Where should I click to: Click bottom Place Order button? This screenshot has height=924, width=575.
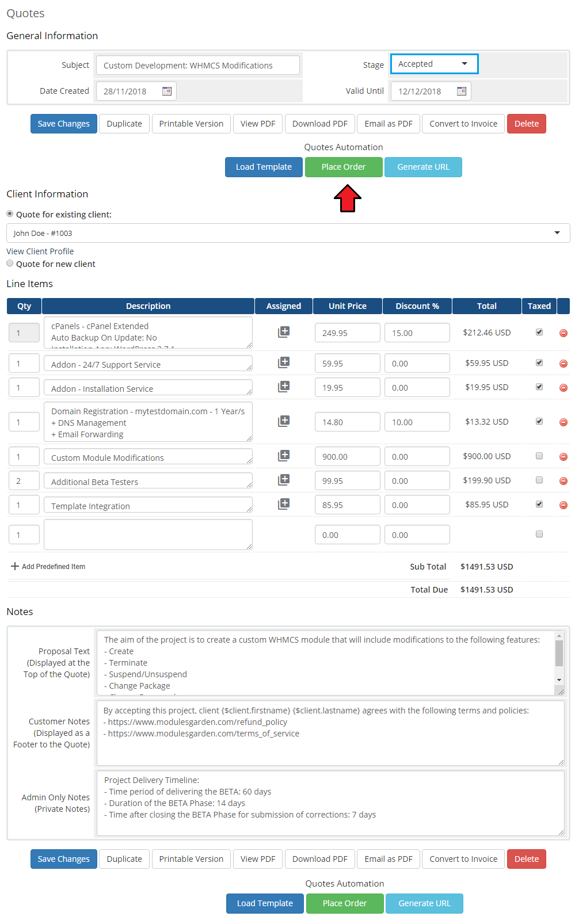click(345, 903)
